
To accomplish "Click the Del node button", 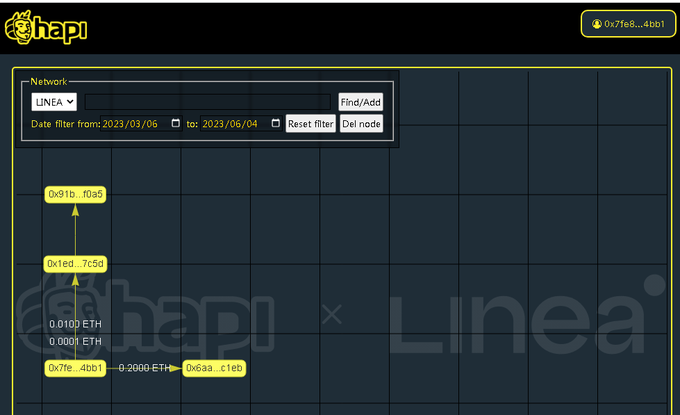I will point(361,124).
